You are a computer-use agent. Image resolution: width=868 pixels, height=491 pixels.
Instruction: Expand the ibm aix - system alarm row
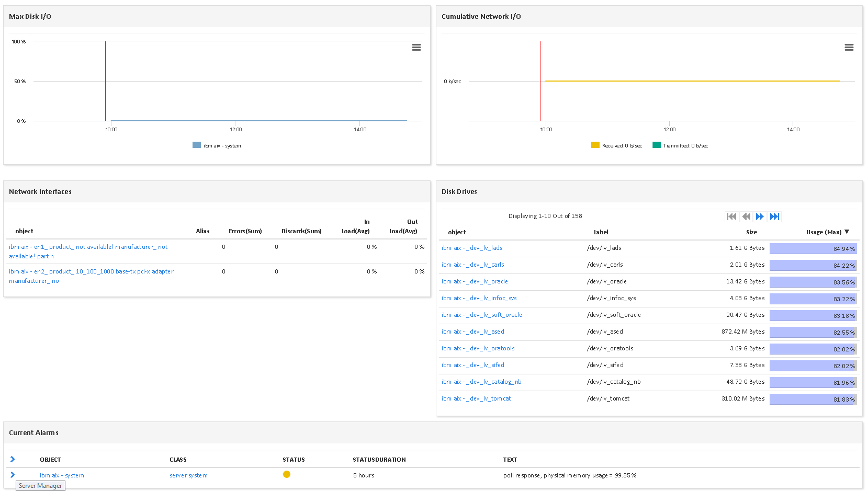(12, 474)
